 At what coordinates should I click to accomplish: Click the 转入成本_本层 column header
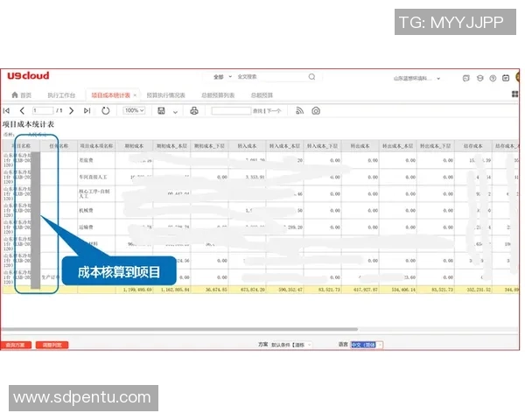coord(285,146)
